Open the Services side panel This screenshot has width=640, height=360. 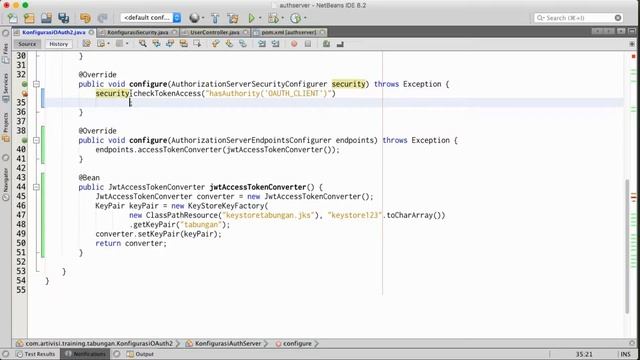click(5, 89)
